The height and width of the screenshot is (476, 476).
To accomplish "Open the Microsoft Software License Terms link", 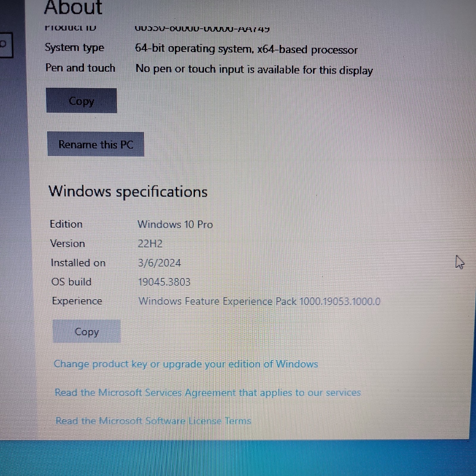I will tap(154, 421).
